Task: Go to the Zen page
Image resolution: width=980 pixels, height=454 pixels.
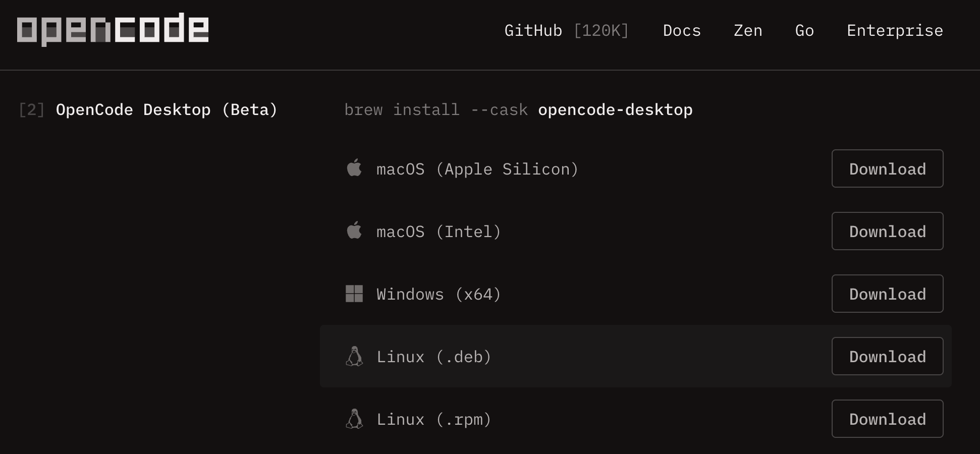Action: tap(748, 31)
